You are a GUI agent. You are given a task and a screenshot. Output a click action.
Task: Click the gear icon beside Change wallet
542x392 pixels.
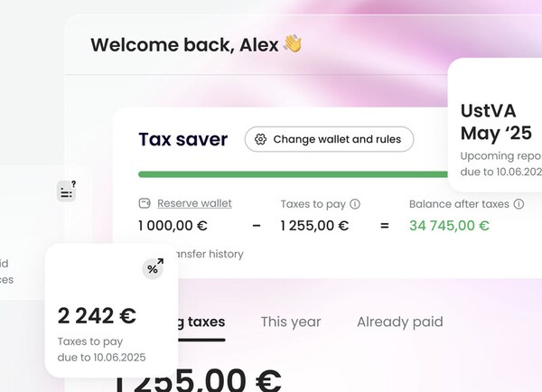click(x=261, y=140)
